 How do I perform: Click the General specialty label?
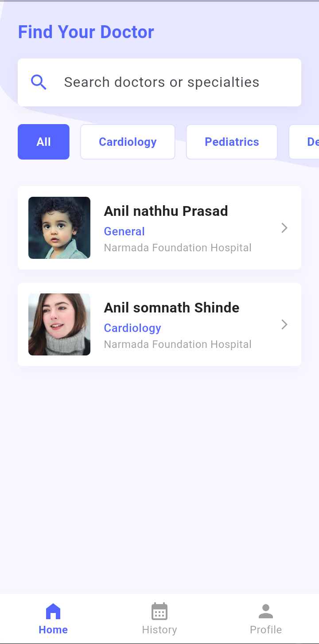pyautogui.click(x=124, y=231)
